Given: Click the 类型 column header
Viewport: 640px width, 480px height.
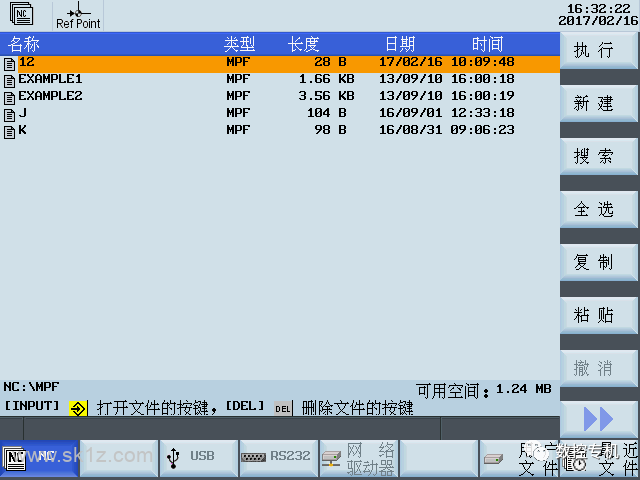Looking at the screenshot, I should click(x=240, y=44).
